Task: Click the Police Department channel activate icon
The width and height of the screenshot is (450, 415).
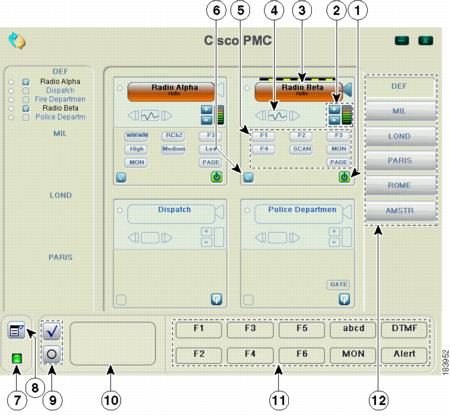Action: [344, 299]
